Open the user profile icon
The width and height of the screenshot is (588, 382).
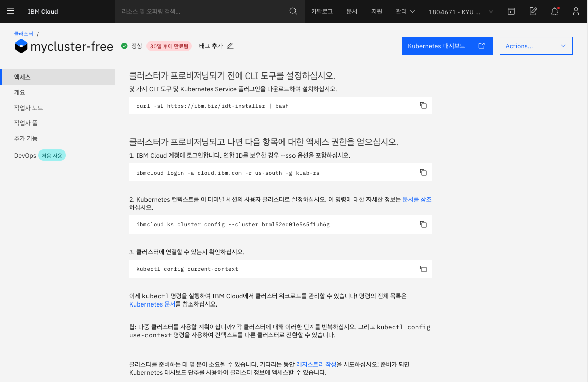click(576, 11)
